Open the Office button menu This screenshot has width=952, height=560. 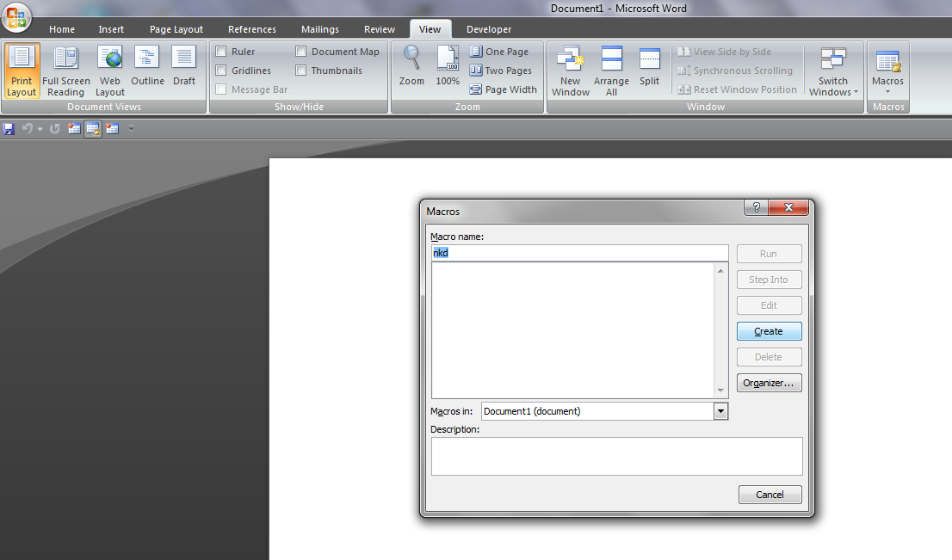click(16, 17)
